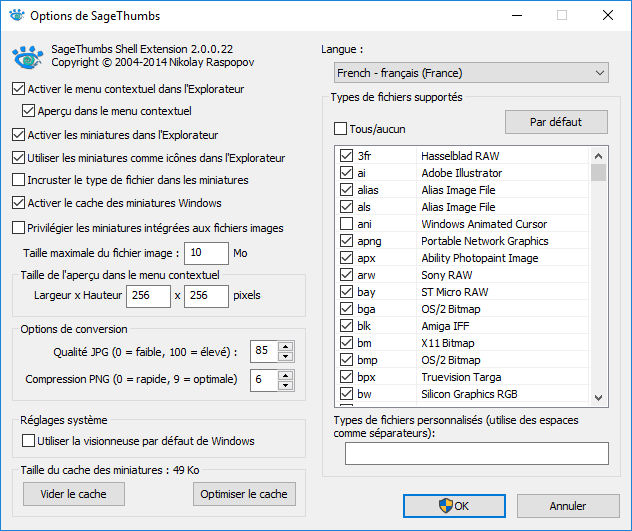Select the Windows Animated Cursor description
Screen dimensions: 632x531
point(484,224)
